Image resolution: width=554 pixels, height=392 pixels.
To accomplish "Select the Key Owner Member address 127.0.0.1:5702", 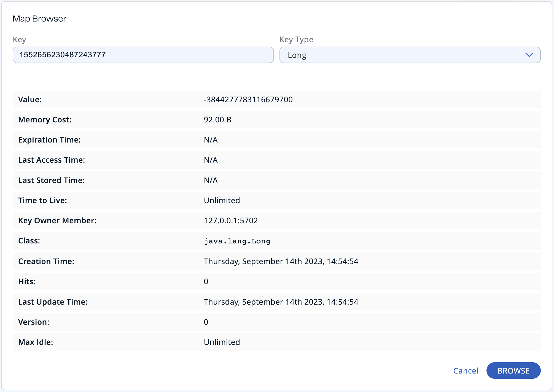I will tap(231, 221).
